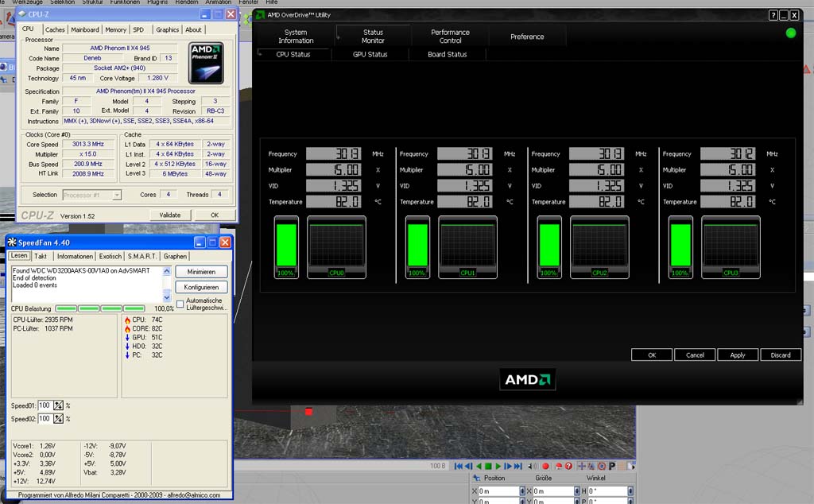Click Validate button in CPU-Z
This screenshot has width=814, height=504.
click(170, 215)
